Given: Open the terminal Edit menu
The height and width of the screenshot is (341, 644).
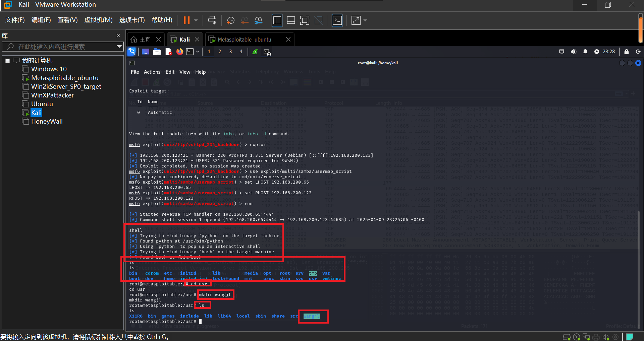Looking at the screenshot, I should (x=170, y=72).
